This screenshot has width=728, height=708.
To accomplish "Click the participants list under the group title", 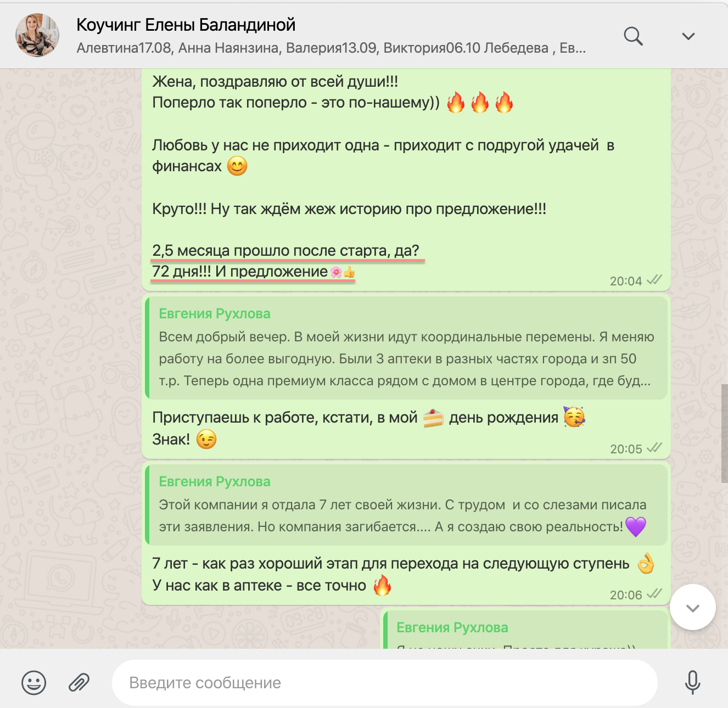I will tap(331, 48).
